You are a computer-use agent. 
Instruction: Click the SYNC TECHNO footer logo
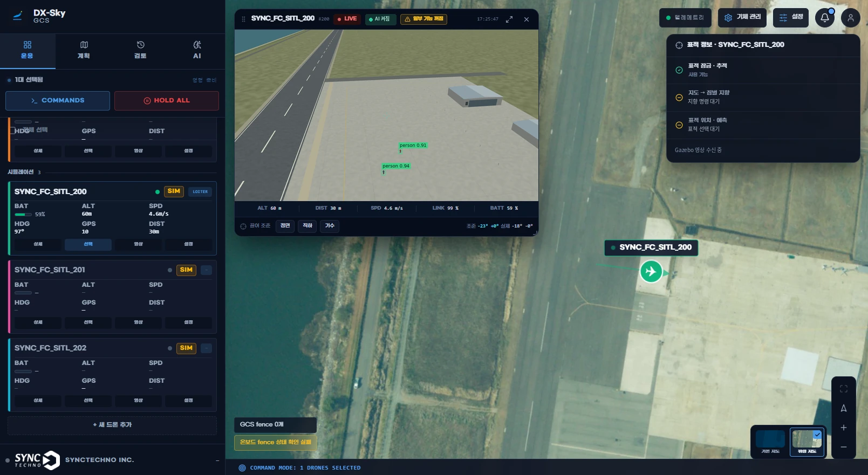[x=37, y=460]
